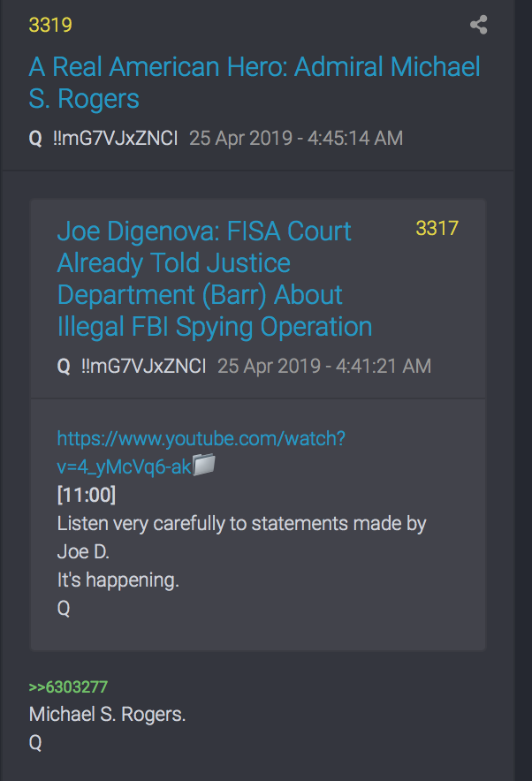Click the [11:00] timestamp marker text
This screenshot has height=781, width=532.
coord(87,495)
